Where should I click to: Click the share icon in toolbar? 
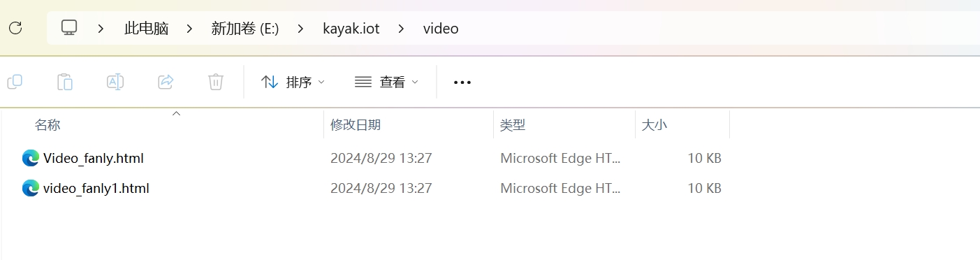166,82
